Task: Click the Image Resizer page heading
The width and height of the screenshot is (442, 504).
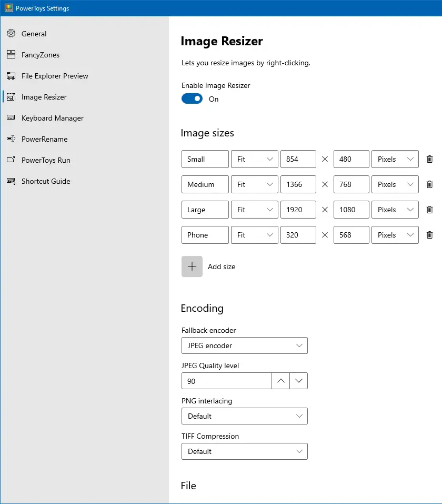Action: click(222, 42)
